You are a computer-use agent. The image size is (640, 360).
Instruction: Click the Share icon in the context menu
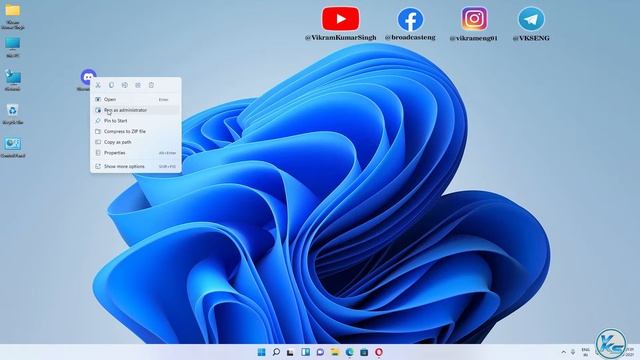tap(138, 85)
